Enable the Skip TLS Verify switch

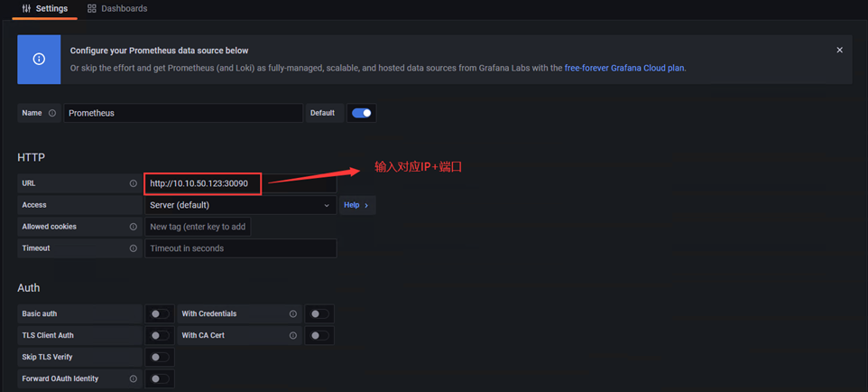point(160,357)
